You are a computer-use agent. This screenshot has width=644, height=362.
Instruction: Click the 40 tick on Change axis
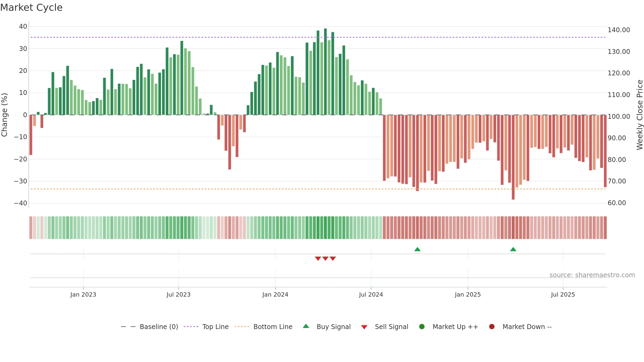(23, 26)
